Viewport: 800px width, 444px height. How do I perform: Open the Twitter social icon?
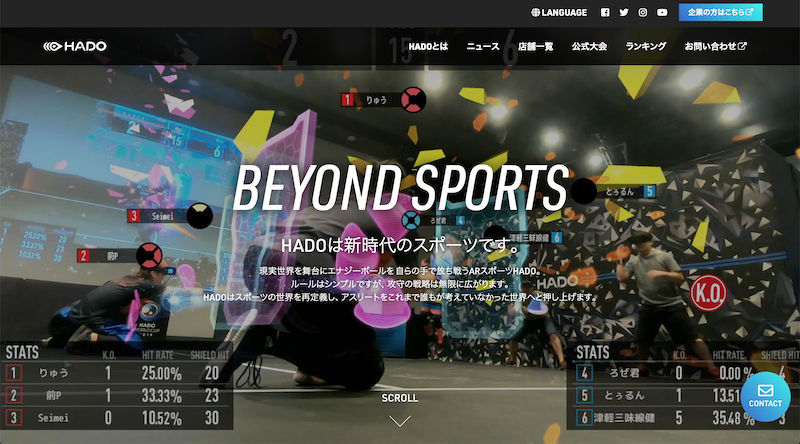point(623,13)
